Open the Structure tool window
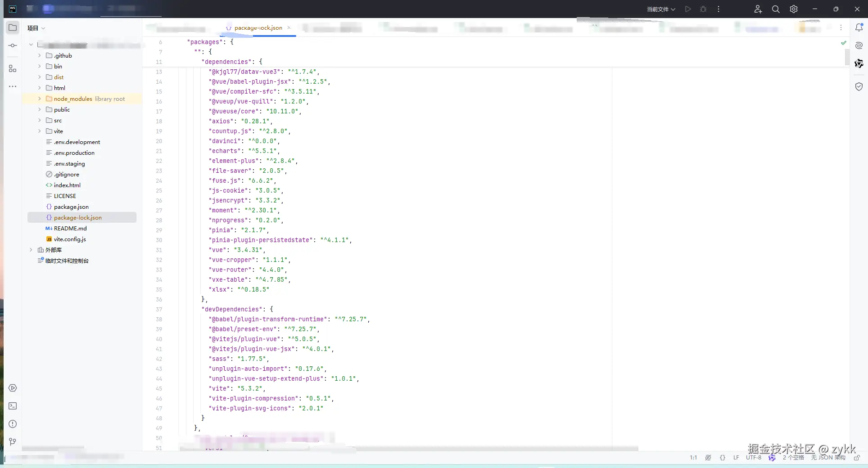The height and width of the screenshot is (468, 868). tap(13, 68)
